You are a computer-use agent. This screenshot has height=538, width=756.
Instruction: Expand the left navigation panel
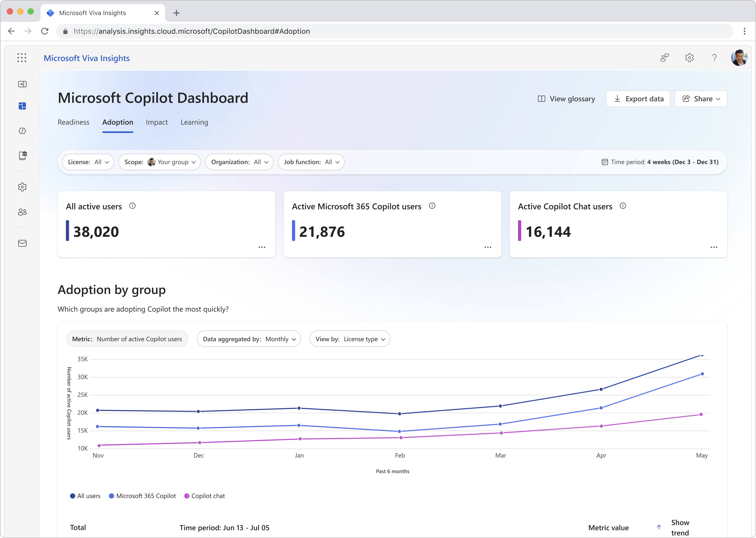coord(22,84)
